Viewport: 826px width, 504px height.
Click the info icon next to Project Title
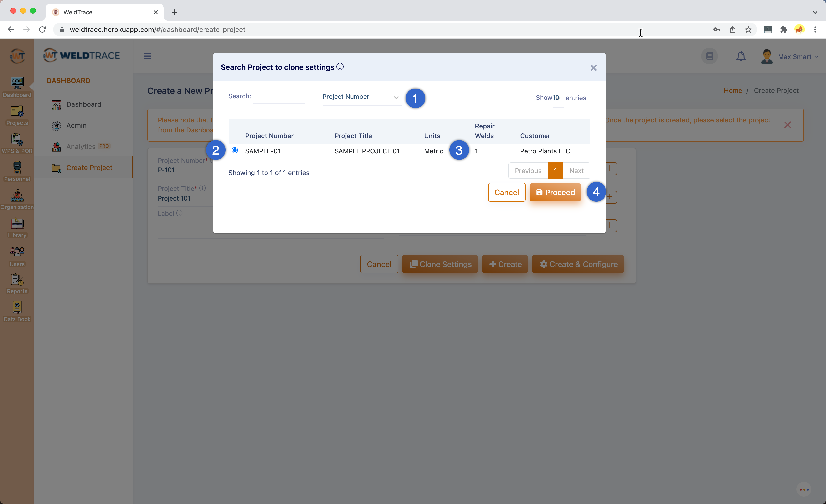(203, 188)
